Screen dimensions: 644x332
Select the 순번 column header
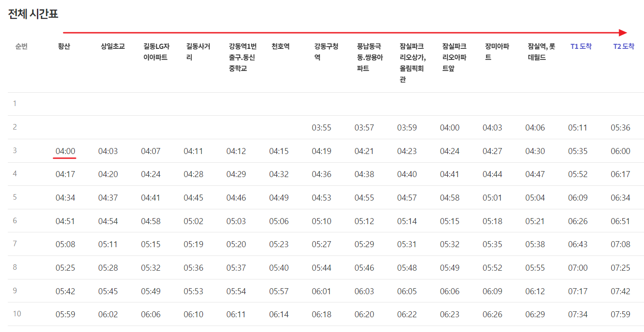pyautogui.click(x=21, y=47)
